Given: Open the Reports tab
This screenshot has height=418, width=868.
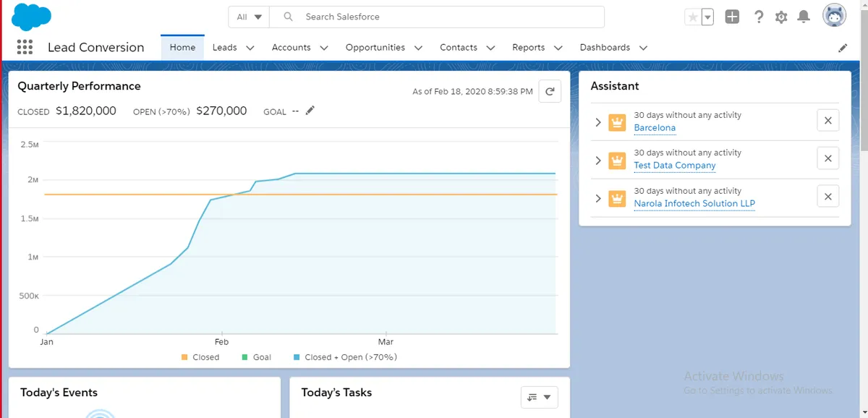Looking at the screenshot, I should [x=528, y=48].
